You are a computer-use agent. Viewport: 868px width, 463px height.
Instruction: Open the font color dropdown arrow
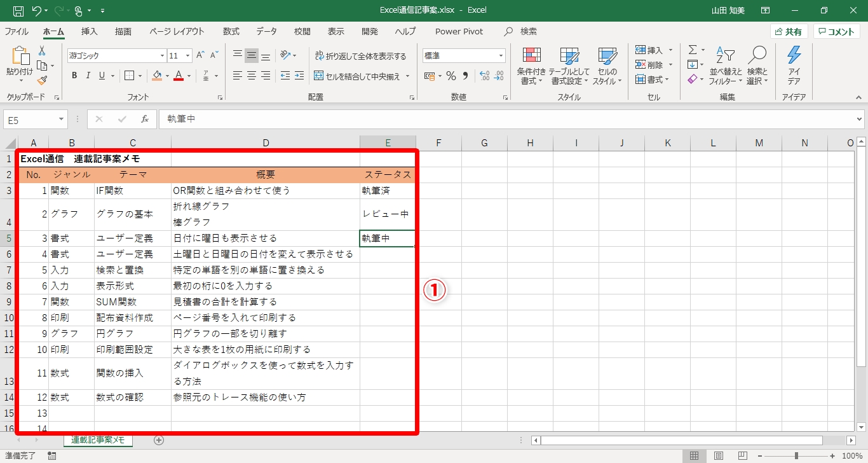[189, 76]
